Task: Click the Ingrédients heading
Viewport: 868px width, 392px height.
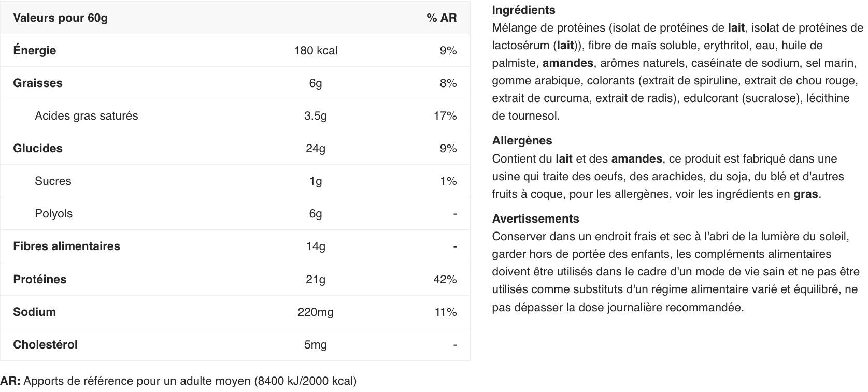Action: click(x=523, y=10)
